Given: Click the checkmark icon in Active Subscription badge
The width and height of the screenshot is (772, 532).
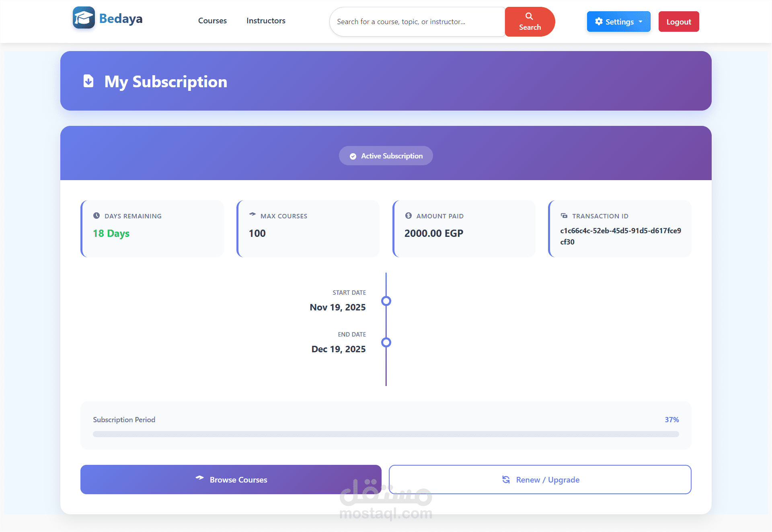Looking at the screenshot, I should [353, 156].
